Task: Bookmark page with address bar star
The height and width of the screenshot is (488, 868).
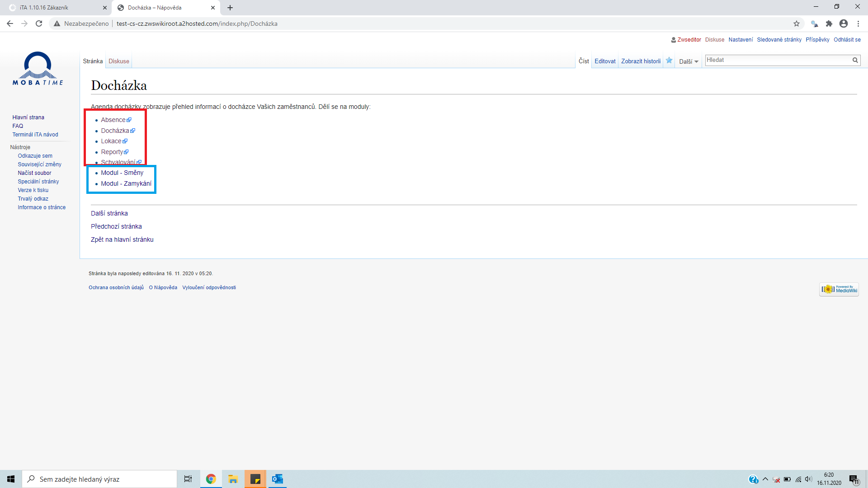Action: 796,23
